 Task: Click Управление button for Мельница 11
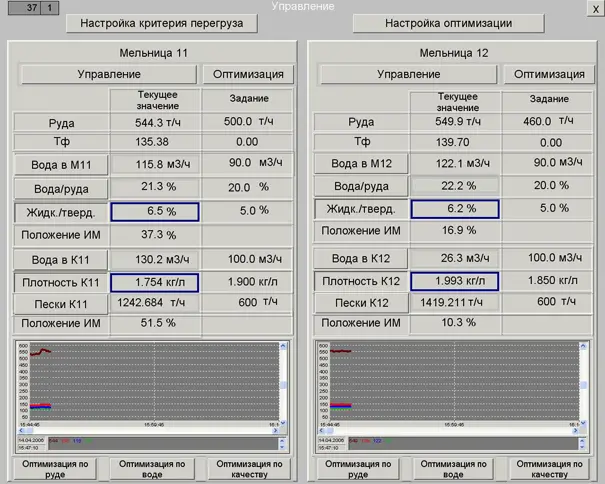point(109,74)
